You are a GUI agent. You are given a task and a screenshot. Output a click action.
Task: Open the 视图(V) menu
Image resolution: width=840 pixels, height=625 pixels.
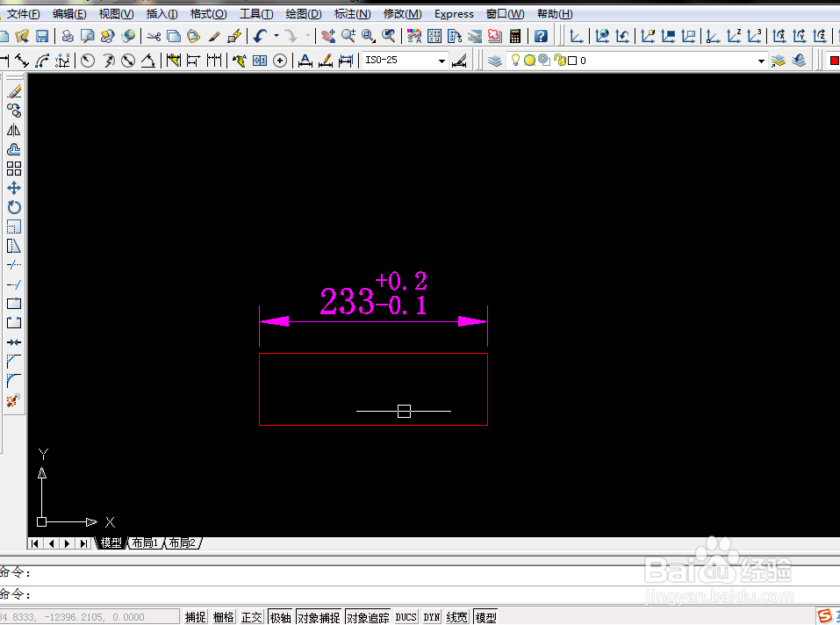(x=116, y=14)
